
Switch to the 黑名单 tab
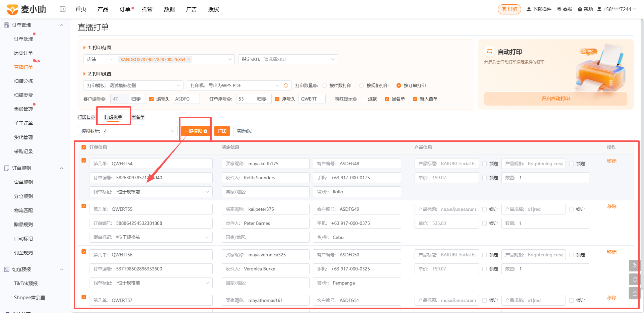click(138, 117)
